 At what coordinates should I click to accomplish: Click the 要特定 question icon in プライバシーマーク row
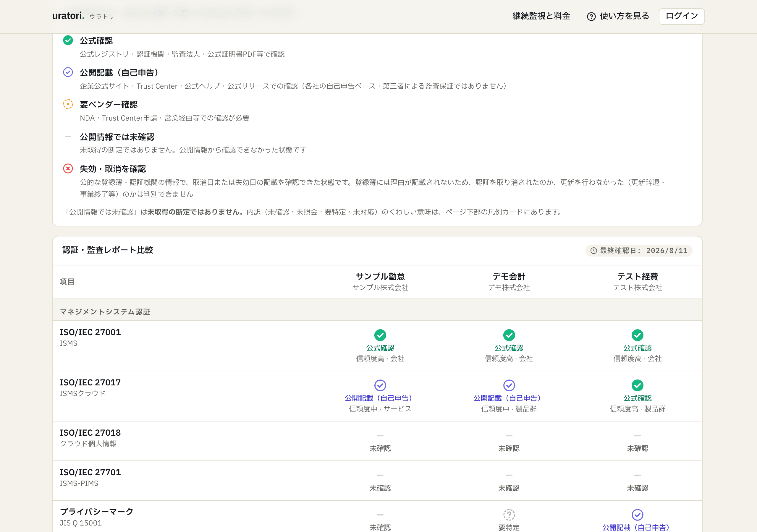tap(509, 515)
